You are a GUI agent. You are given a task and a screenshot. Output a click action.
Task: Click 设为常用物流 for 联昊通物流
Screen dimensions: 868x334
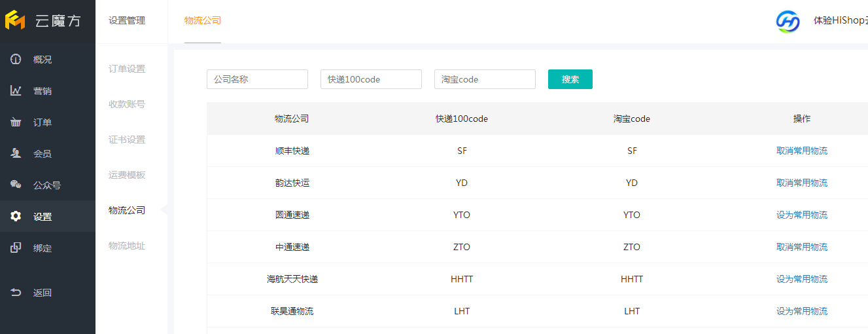pyautogui.click(x=802, y=311)
